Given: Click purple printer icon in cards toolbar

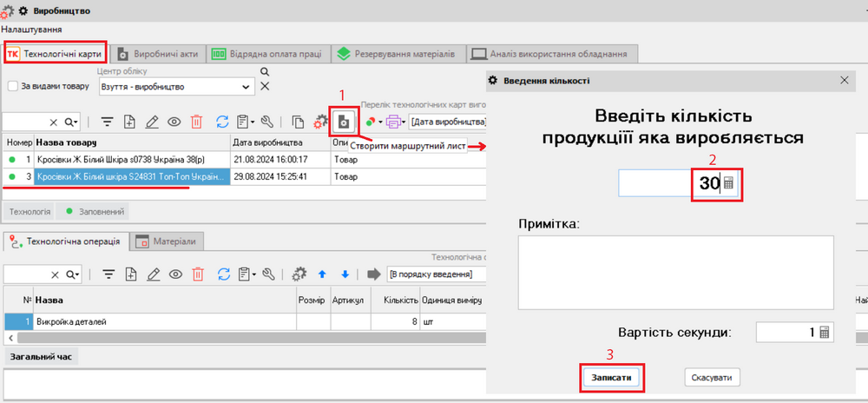Looking at the screenshot, I should pyautogui.click(x=393, y=122).
